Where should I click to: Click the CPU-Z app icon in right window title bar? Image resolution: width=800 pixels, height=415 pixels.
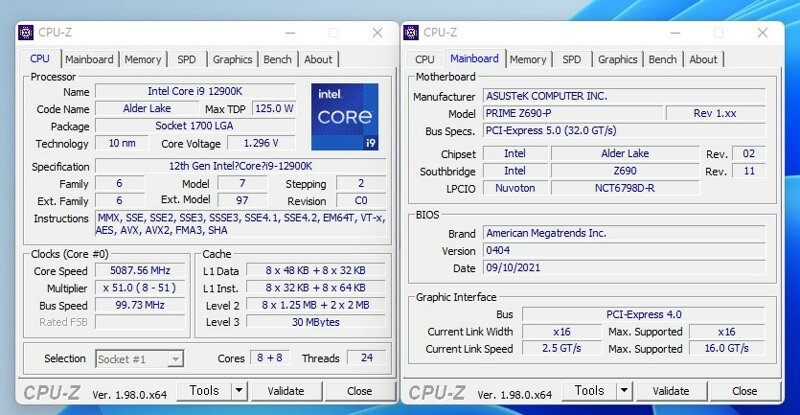(x=411, y=33)
